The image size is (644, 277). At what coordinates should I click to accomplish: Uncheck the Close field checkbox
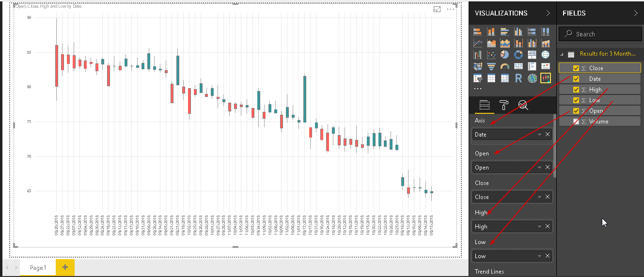pyautogui.click(x=576, y=68)
